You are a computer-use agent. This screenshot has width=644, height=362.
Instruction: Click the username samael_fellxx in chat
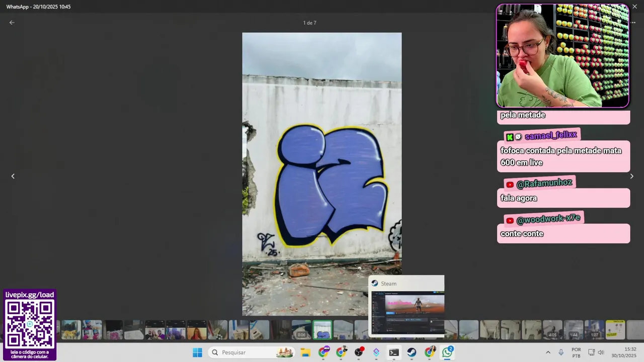tap(550, 136)
